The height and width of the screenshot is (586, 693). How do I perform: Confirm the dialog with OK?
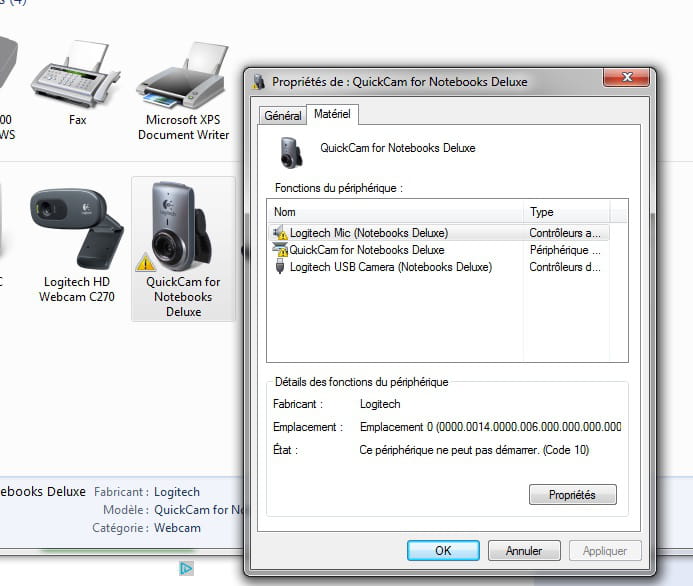[x=443, y=551]
